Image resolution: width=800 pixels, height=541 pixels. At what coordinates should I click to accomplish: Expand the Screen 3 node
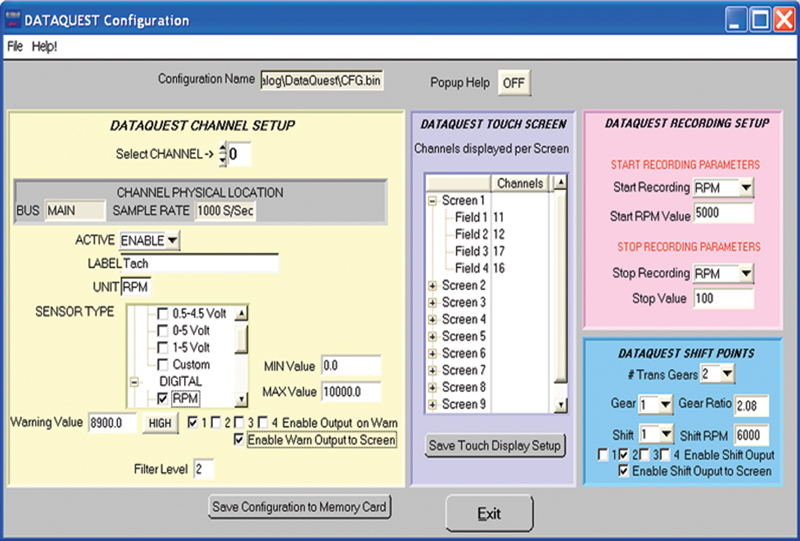tap(433, 303)
